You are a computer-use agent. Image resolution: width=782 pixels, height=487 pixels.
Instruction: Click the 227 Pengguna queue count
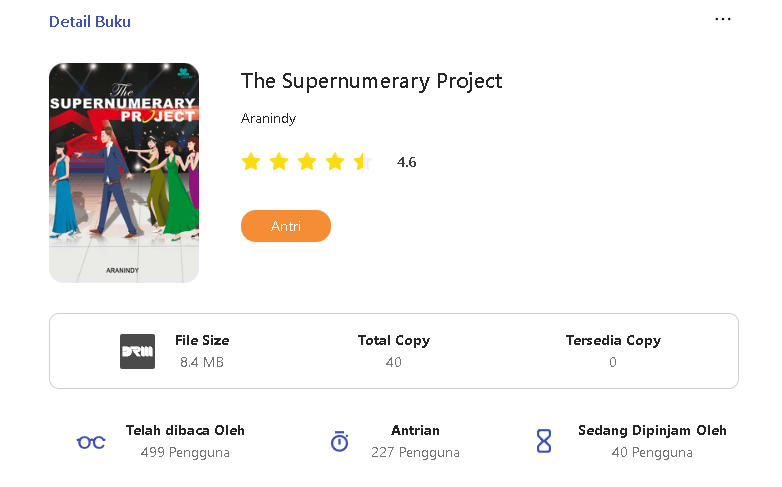pyautogui.click(x=415, y=453)
